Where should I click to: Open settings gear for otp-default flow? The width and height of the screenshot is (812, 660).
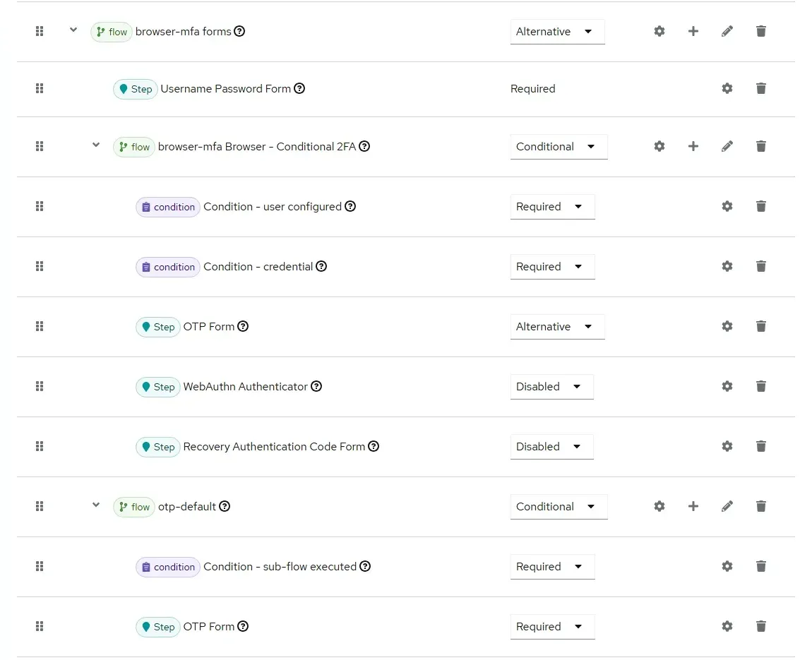click(x=659, y=506)
